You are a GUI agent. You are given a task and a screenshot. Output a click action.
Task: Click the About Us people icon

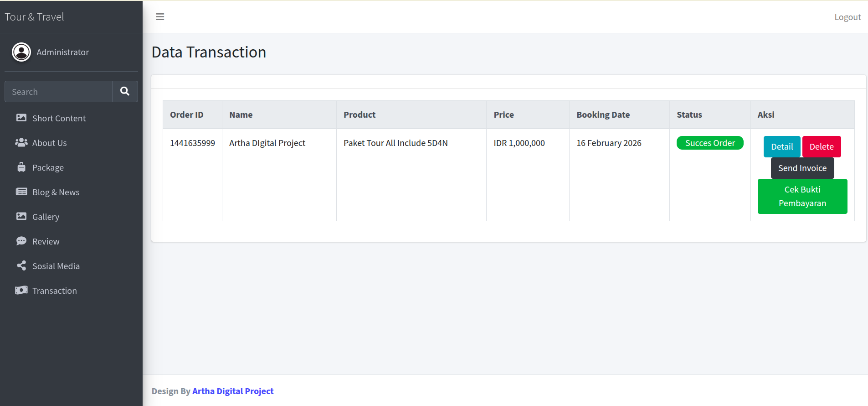pos(21,142)
